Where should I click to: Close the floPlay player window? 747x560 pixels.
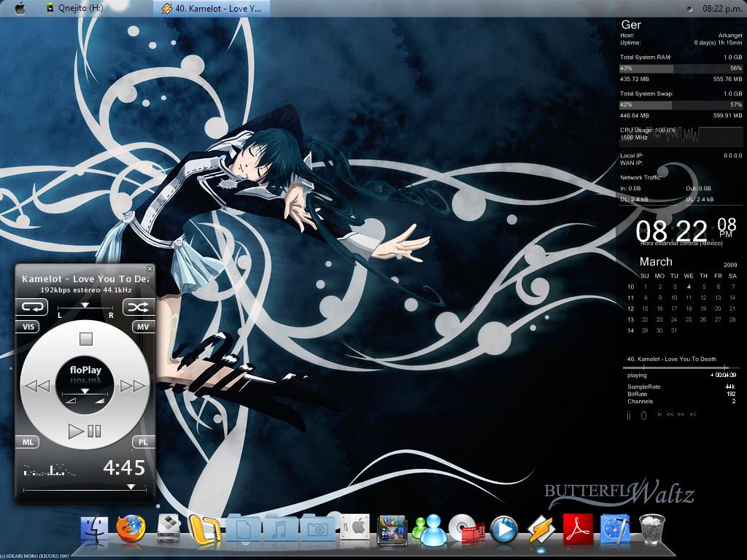[150, 268]
